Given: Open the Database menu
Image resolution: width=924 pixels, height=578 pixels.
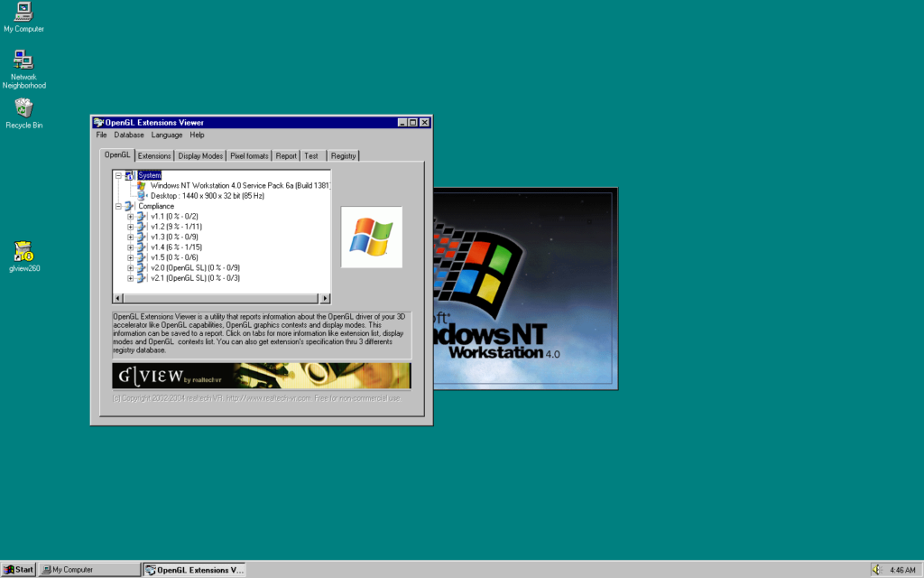Looking at the screenshot, I should click(x=129, y=135).
